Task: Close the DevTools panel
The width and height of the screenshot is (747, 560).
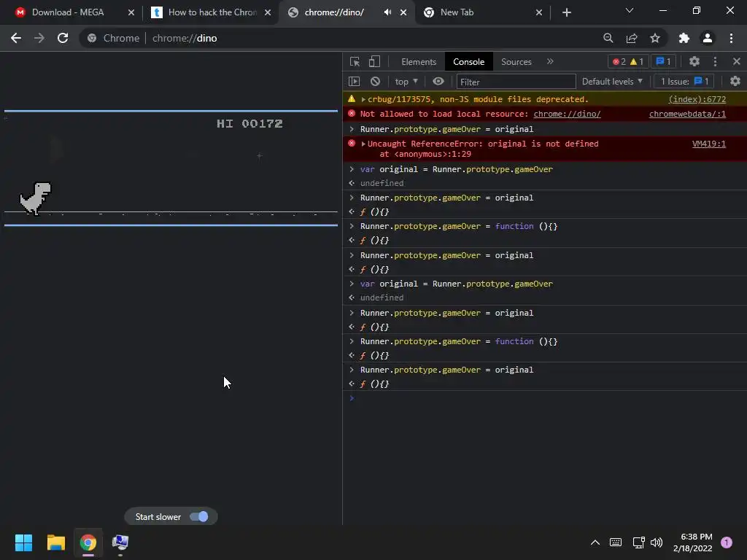Action: [x=737, y=61]
